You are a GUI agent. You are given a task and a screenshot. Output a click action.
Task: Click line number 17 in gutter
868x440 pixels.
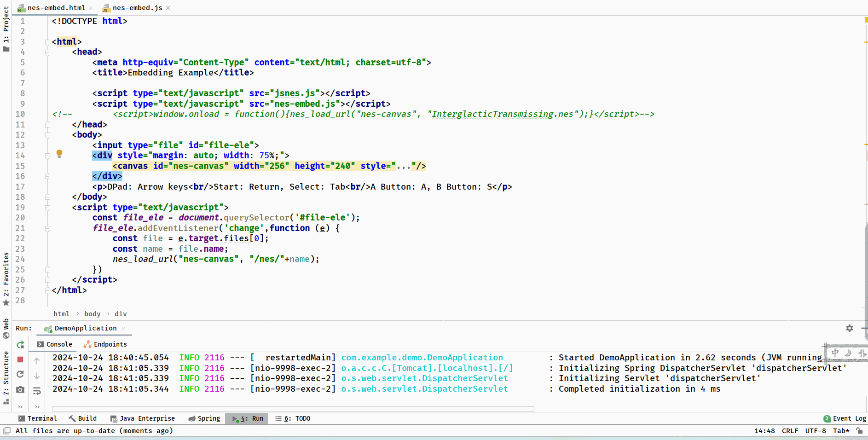[20, 187]
